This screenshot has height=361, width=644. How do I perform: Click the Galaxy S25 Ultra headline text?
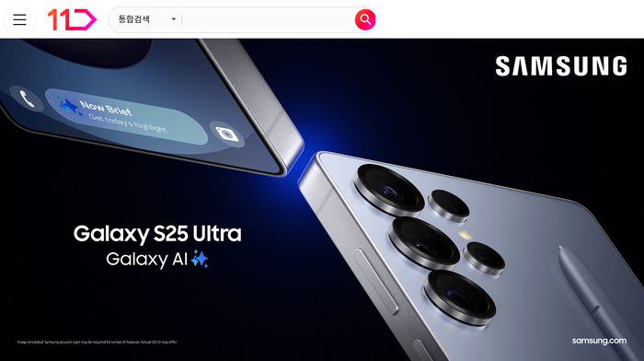pos(157,234)
